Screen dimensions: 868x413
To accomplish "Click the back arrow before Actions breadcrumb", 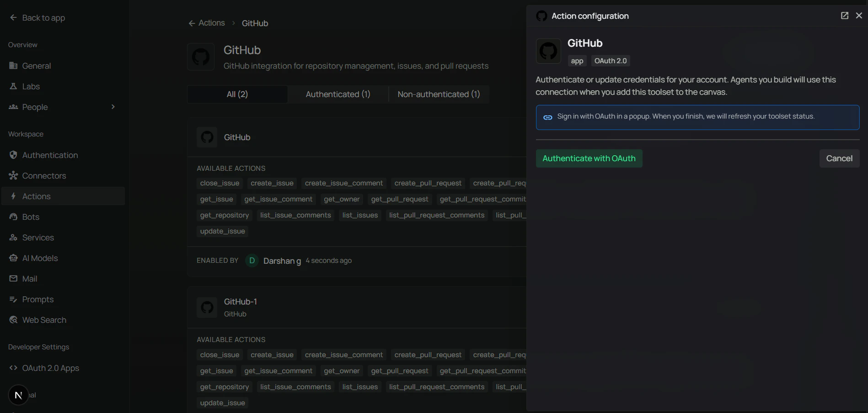I will pyautogui.click(x=192, y=23).
